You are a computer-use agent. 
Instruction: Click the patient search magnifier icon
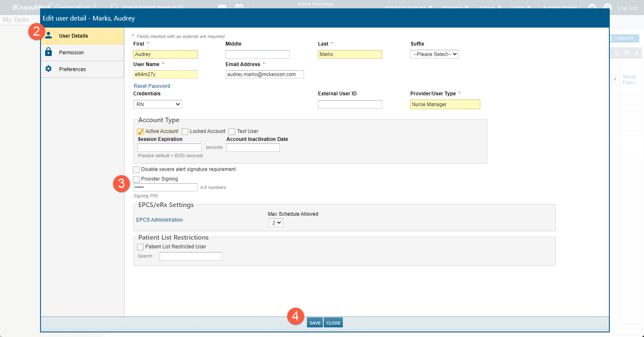pyautogui.click(x=114, y=7)
